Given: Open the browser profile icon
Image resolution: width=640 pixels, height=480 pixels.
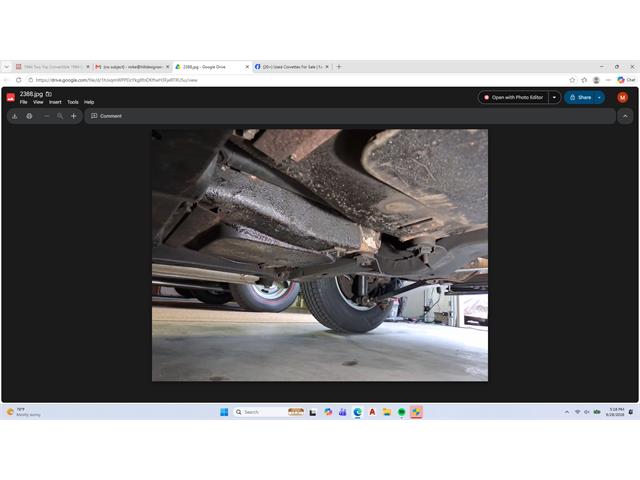Looking at the screenshot, I should click(596, 80).
